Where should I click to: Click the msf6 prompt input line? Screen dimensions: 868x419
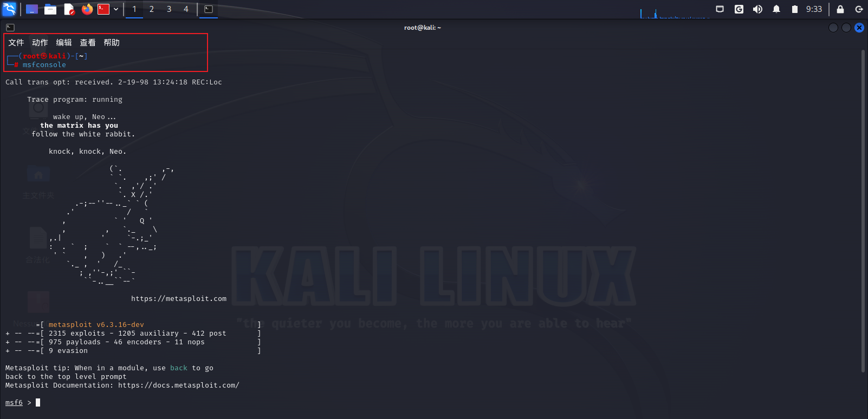coord(23,403)
